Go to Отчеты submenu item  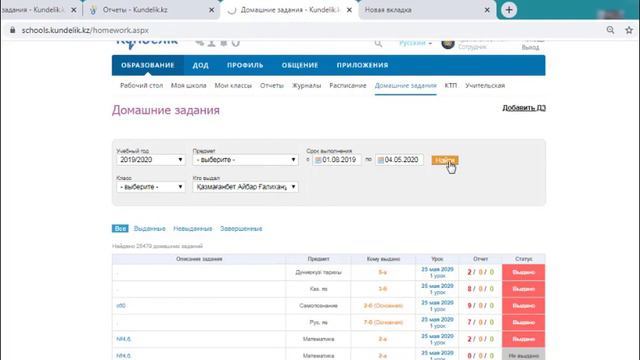[x=272, y=85]
